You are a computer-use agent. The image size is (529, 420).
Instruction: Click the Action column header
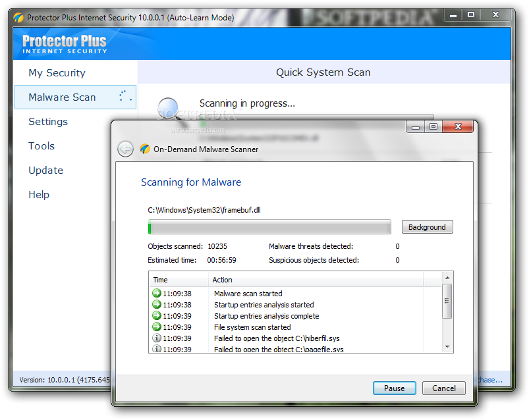[316, 280]
